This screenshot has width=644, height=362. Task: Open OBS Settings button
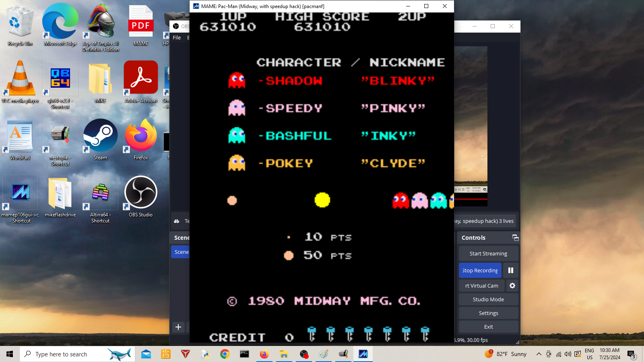tap(488, 313)
